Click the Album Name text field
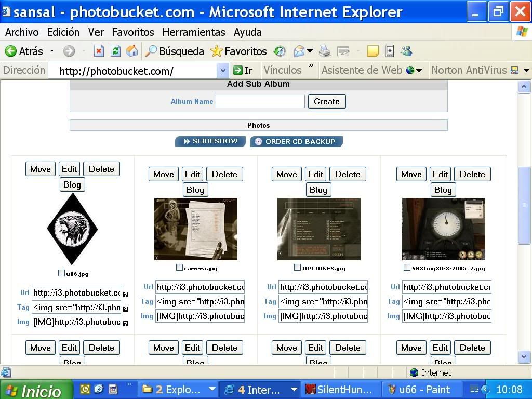The height and width of the screenshot is (399, 532). click(260, 101)
